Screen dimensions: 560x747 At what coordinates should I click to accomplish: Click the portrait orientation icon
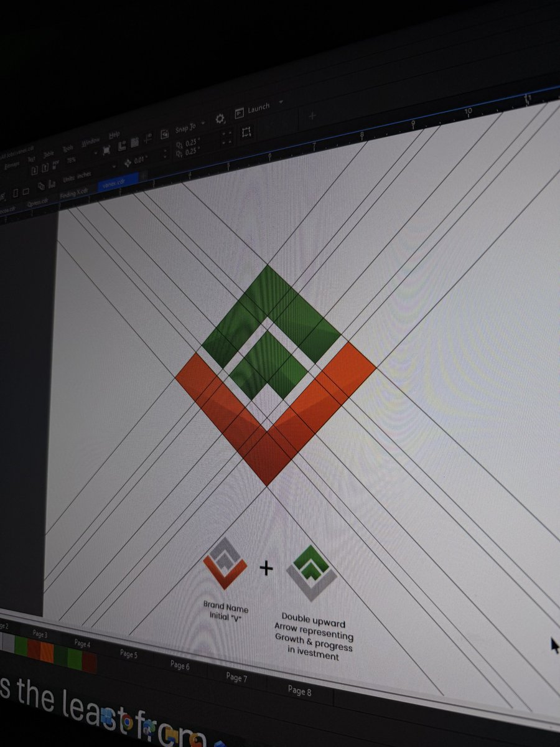16,193
